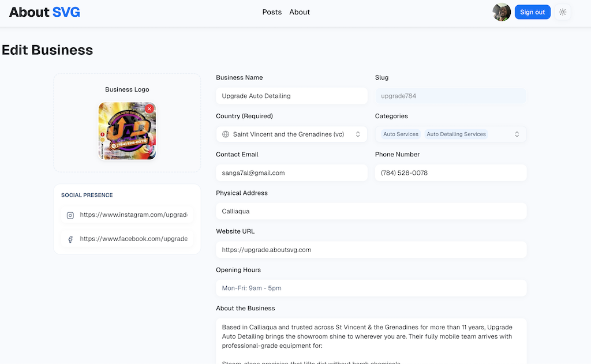Image resolution: width=591 pixels, height=364 pixels.
Task: Open the Categories dropdown chevron
Action: pos(517,134)
